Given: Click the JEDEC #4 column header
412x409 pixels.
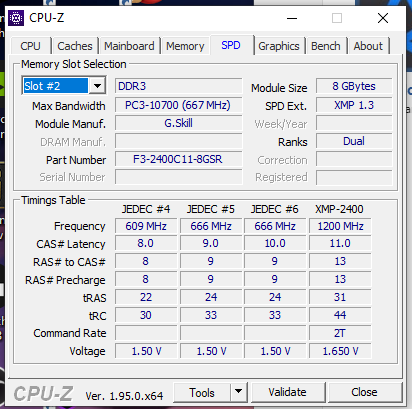Looking at the screenshot, I should [x=146, y=209].
